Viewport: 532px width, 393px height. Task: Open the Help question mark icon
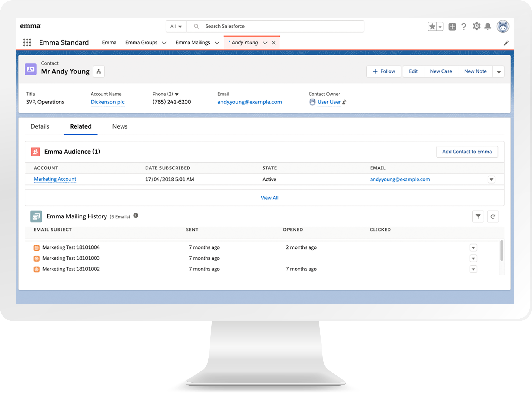(464, 27)
